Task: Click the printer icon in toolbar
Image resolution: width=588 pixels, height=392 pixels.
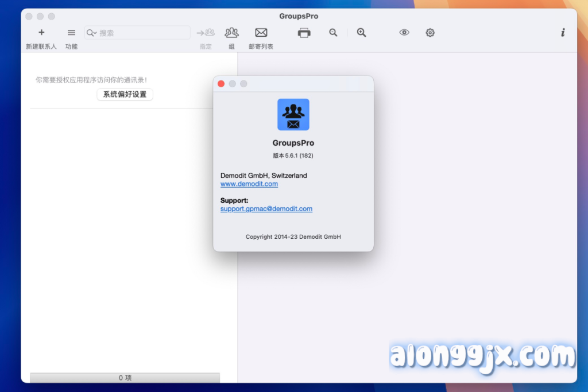Action: click(304, 33)
